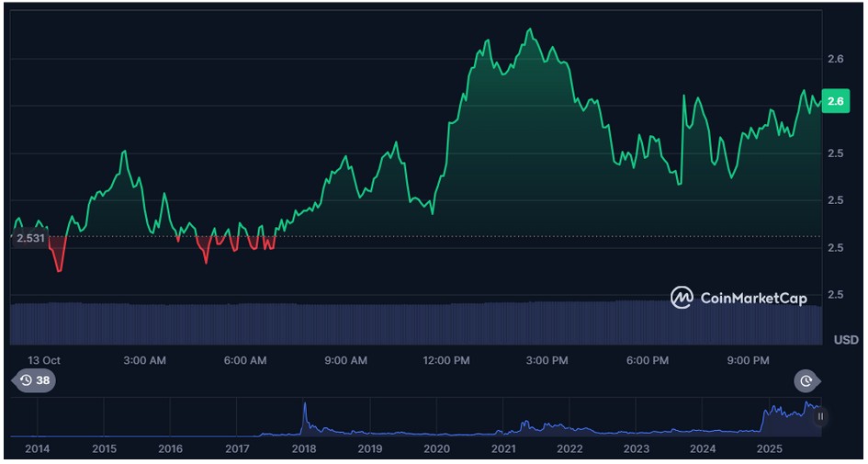
Task: Click the 2023 year label in the navigator
Action: 636,448
